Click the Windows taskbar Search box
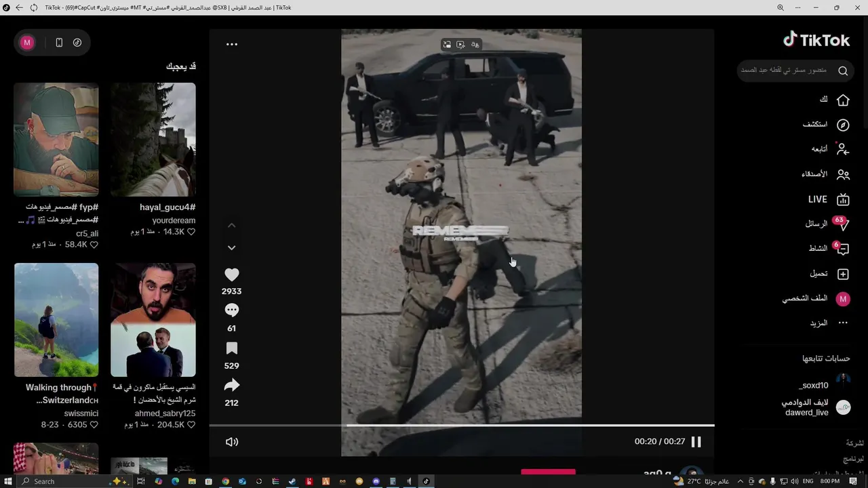The width and height of the screenshot is (868, 488). 73,481
